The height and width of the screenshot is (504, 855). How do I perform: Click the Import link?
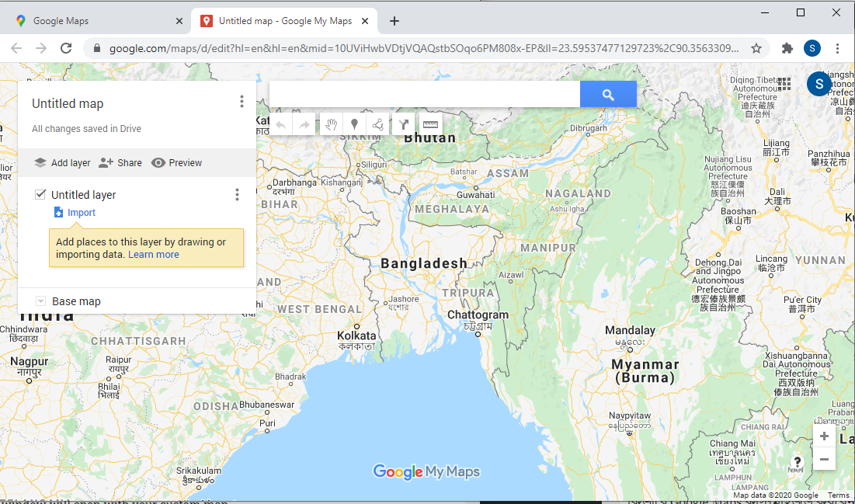[x=81, y=213]
